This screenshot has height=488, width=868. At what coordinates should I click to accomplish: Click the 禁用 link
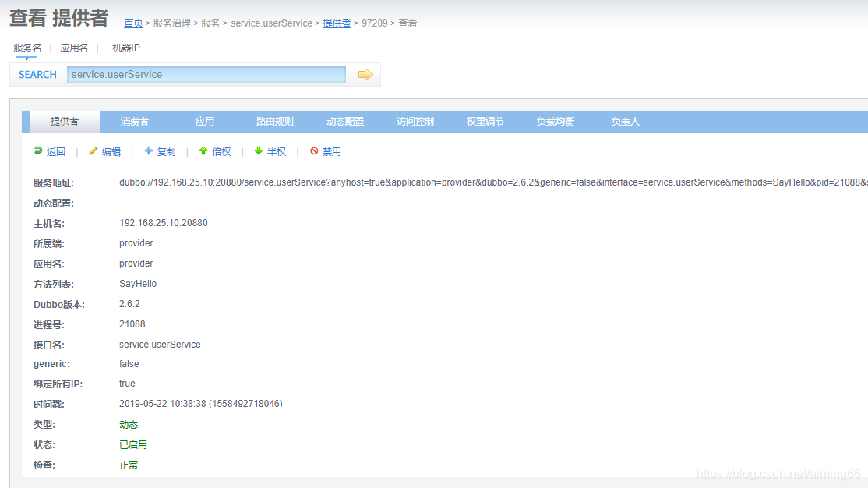(332, 152)
